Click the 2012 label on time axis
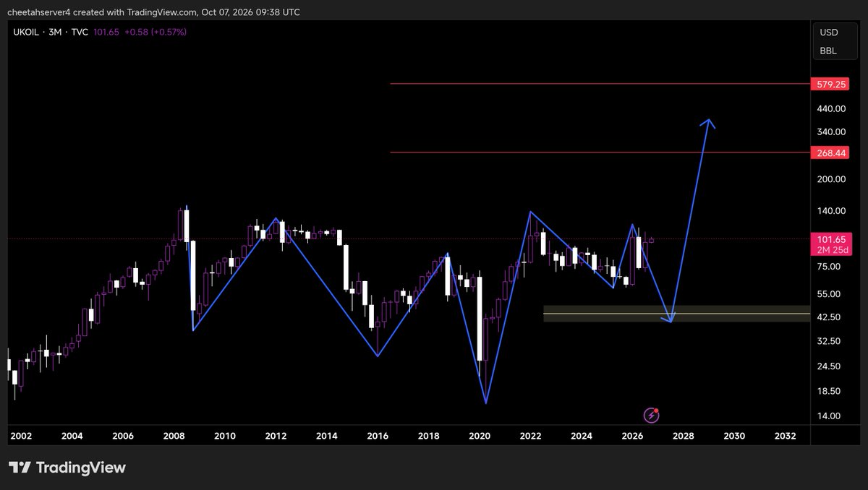This screenshot has height=490, width=868. (x=276, y=437)
